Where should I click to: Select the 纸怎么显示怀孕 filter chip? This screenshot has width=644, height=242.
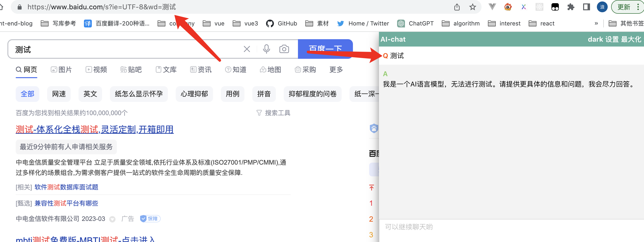[x=139, y=94]
